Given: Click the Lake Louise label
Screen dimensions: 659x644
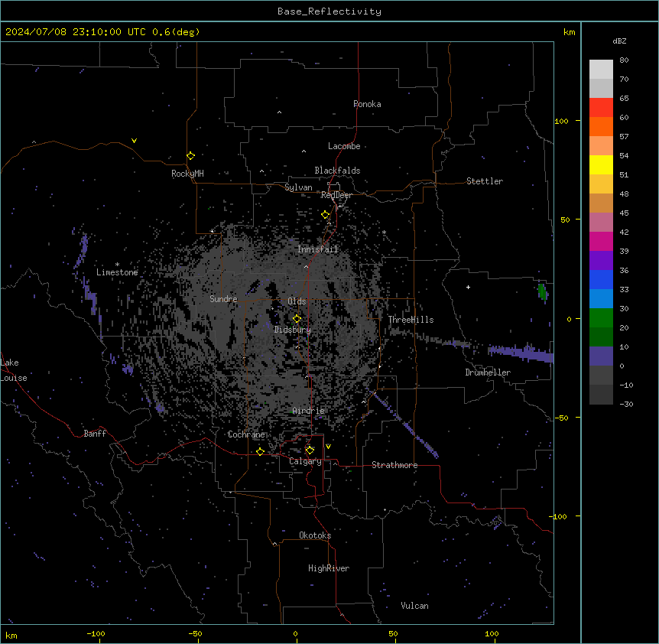Looking at the screenshot, I should [14, 370].
